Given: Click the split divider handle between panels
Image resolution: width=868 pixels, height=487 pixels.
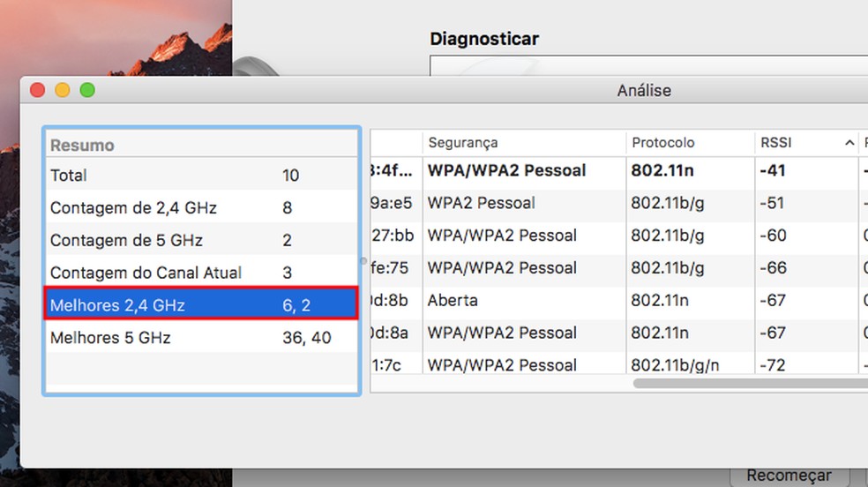Looking at the screenshot, I should click(363, 261).
